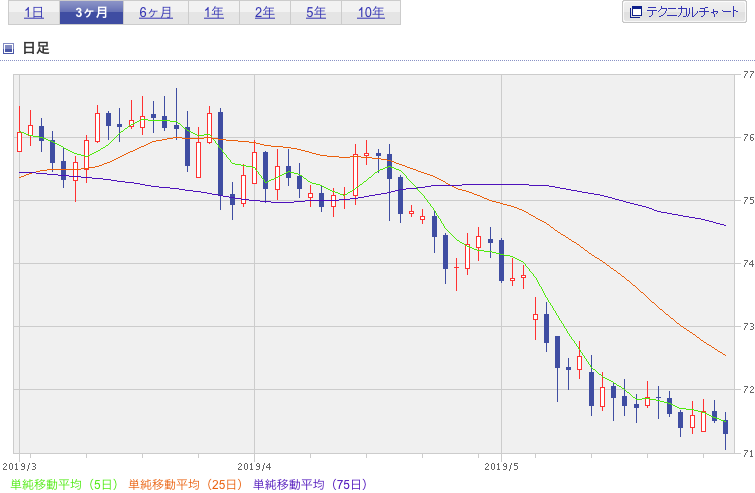Screen dimensions: 755x493
Task: Click the 2019/4 date axis label
Action: tap(254, 467)
